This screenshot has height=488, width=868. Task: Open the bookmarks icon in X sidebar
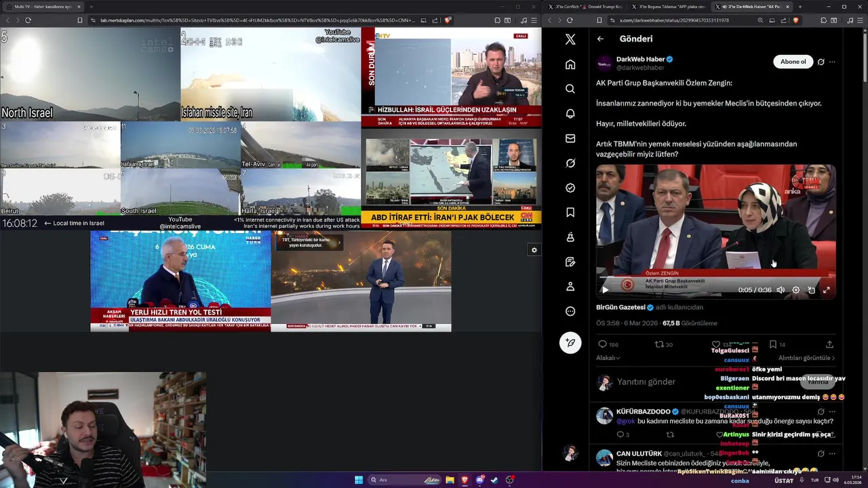(570, 213)
